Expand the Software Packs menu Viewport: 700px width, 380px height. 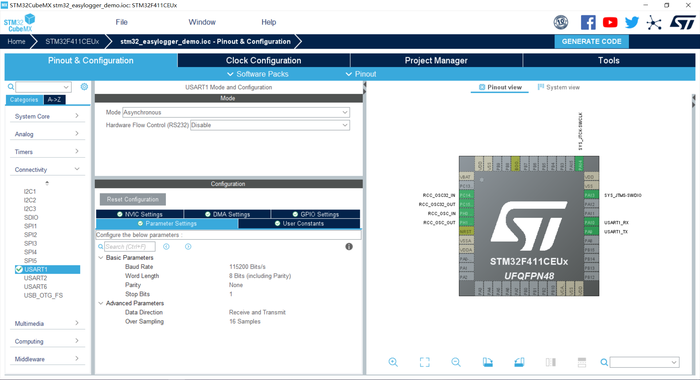(x=258, y=74)
